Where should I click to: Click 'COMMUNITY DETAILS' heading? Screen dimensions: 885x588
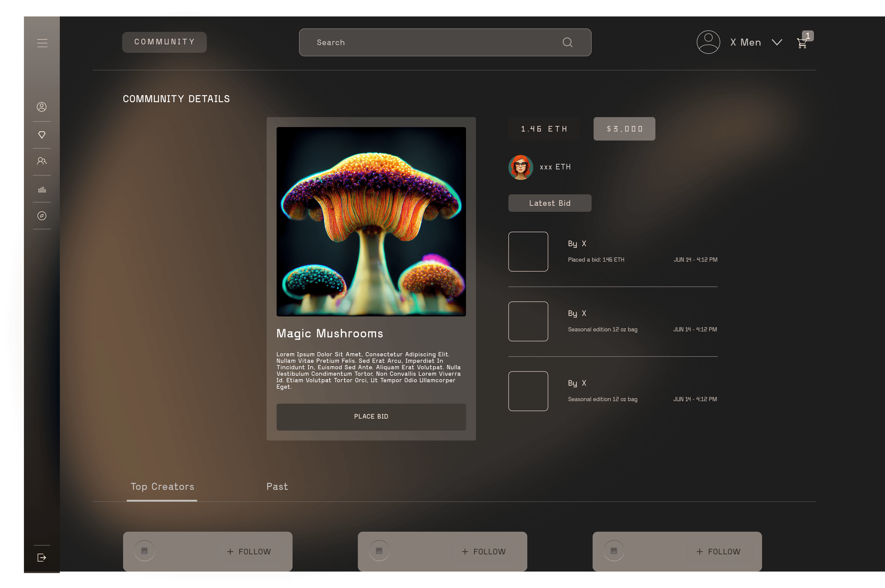(176, 99)
